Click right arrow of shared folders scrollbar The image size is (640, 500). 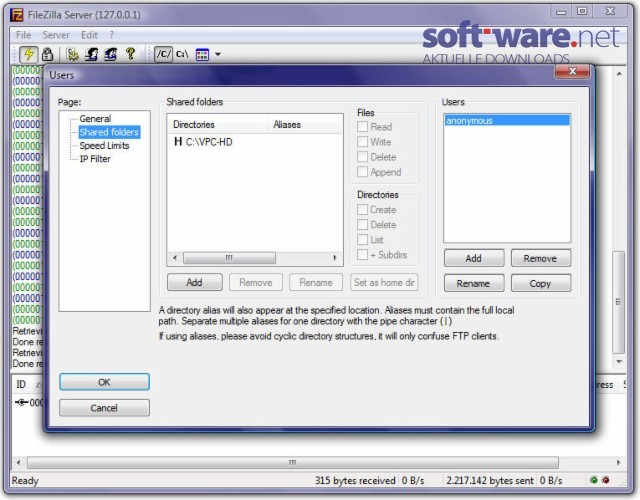tap(335, 258)
